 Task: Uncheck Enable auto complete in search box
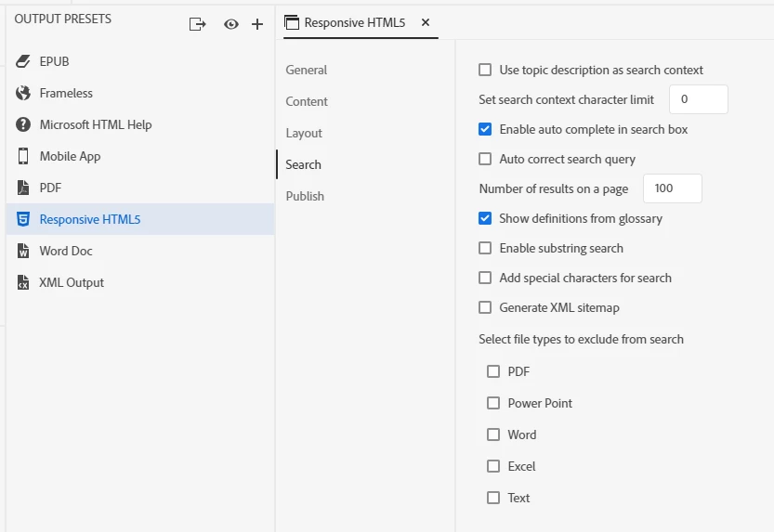[x=485, y=129]
